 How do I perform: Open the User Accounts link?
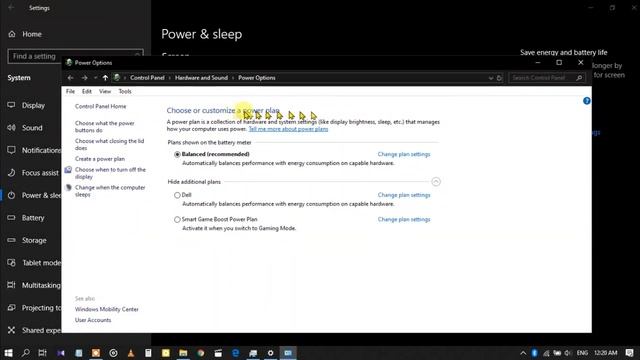(x=93, y=320)
